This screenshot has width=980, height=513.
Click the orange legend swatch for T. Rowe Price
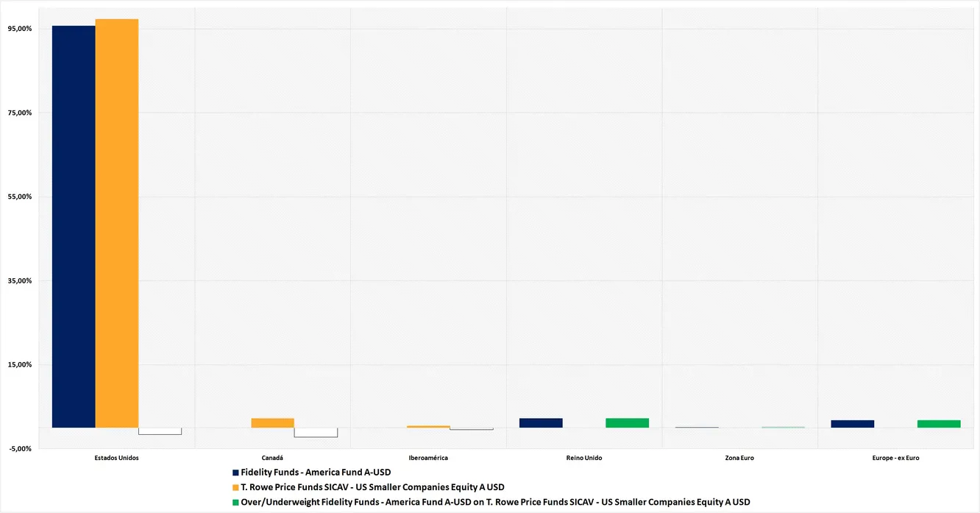coord(235,487)
